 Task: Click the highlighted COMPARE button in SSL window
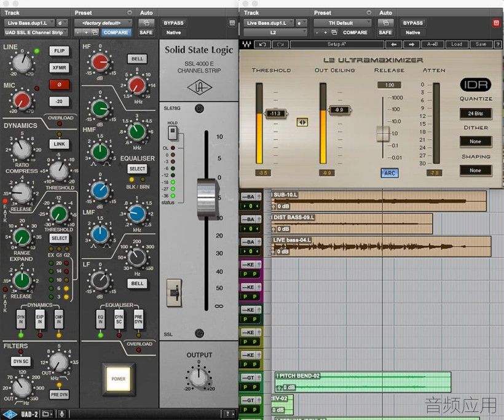coord(116,33)
